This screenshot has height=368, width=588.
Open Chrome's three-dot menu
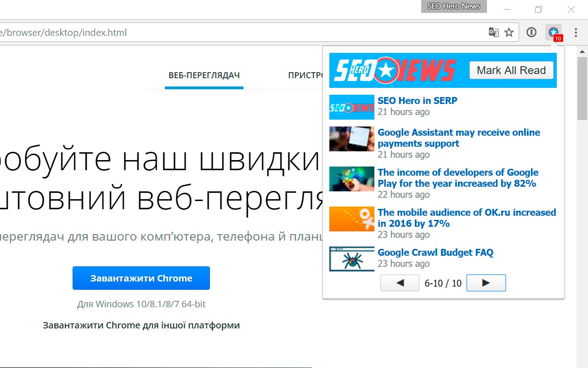[x=576, y=32]
